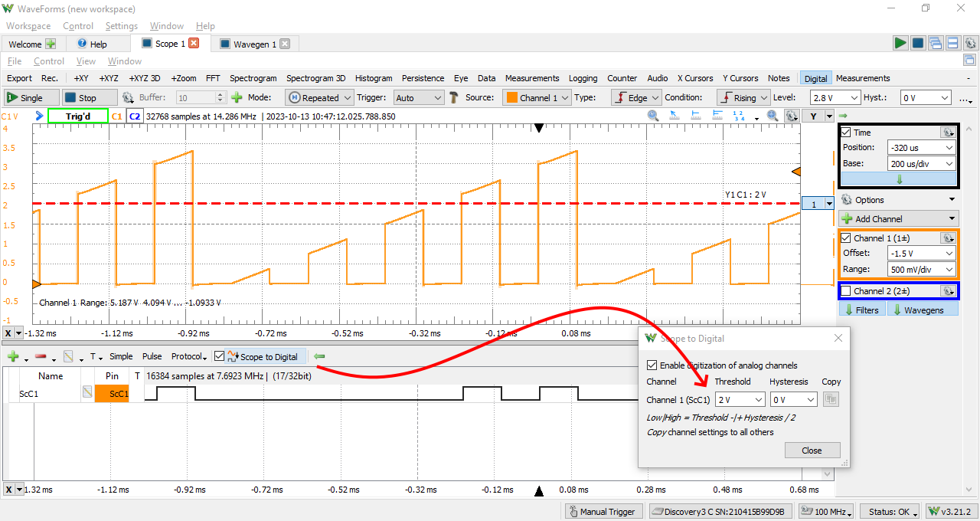Open the Export option in Scope toolbar
Viewport: 980px width, 521px height.
pos(18,77)
